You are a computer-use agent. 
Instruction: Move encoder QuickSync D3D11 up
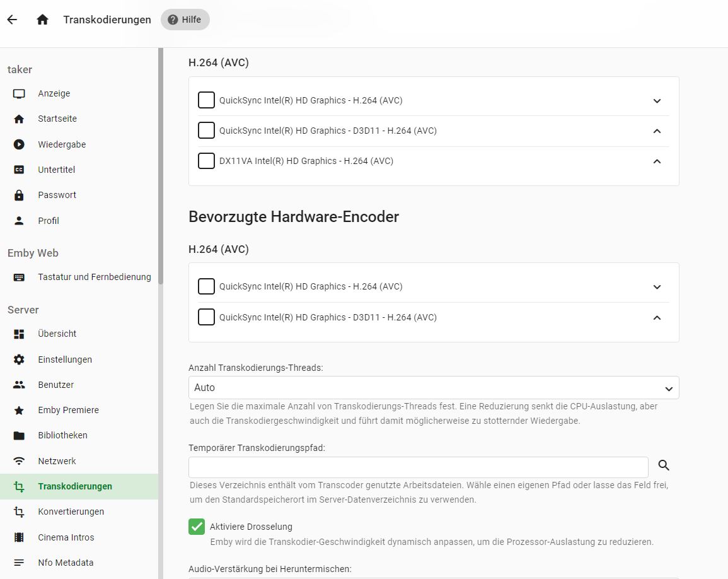657,318
